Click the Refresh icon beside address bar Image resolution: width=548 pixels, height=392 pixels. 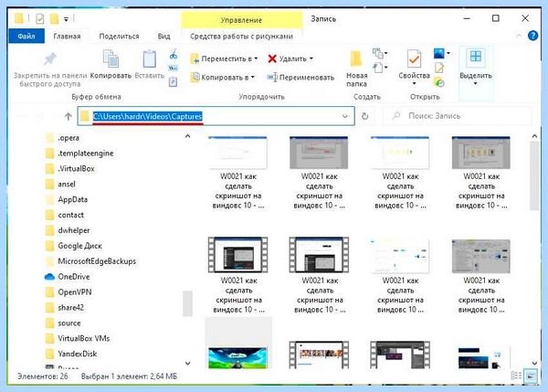coord(364,116)
